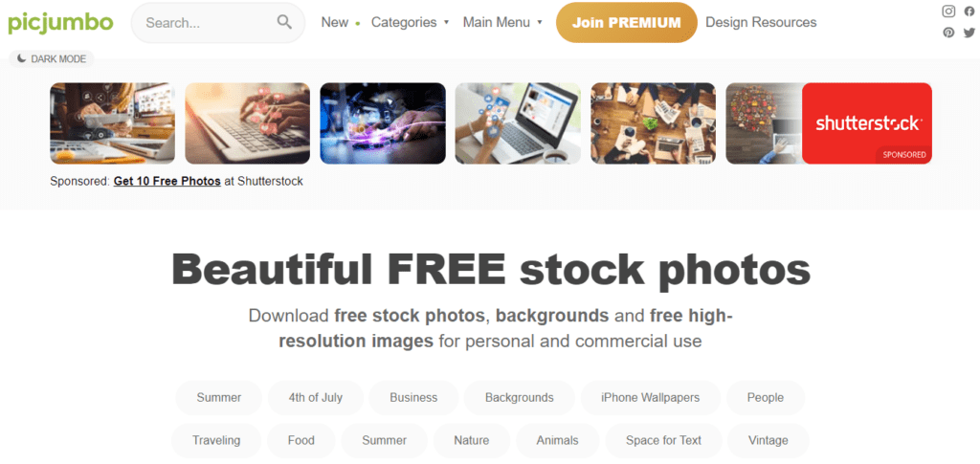
Task: Click the picjumbo logo
Action: [60, 23]
